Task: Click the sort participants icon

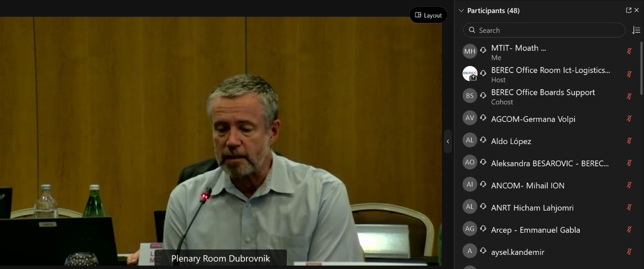Action: (636, 30)
